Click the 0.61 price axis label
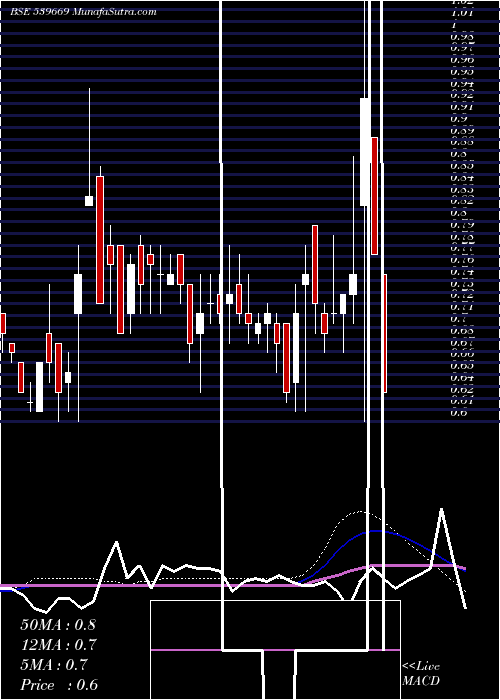 (462, 402)
